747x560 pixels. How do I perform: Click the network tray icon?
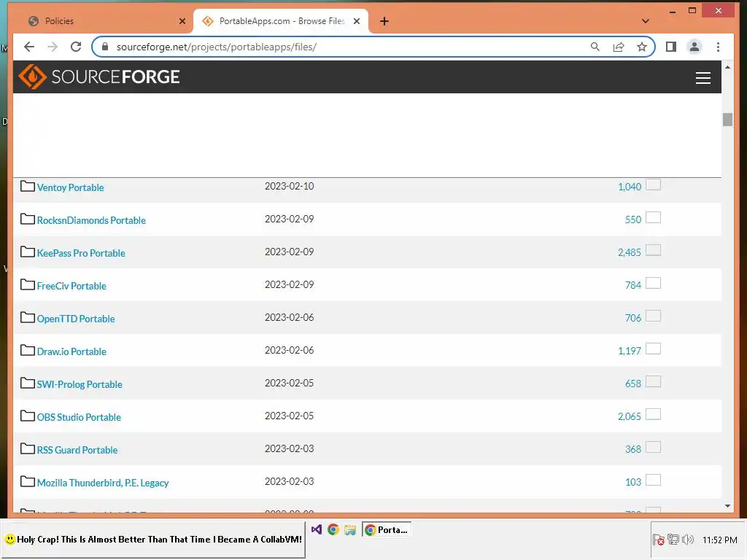pyautogui.click(x=673, y=540)
